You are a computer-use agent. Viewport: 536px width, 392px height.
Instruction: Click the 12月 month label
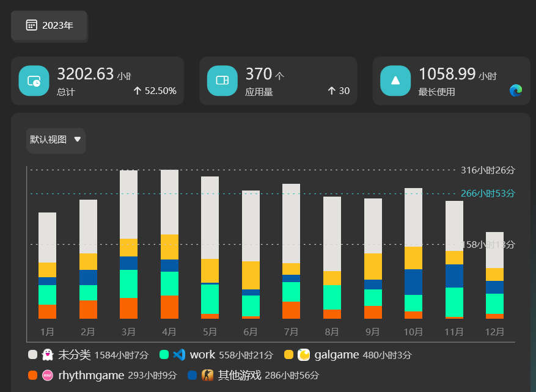[x=494, y=332]
